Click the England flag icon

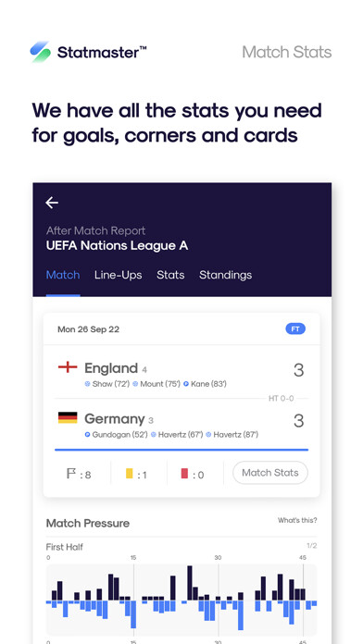(x=68, y=367)
